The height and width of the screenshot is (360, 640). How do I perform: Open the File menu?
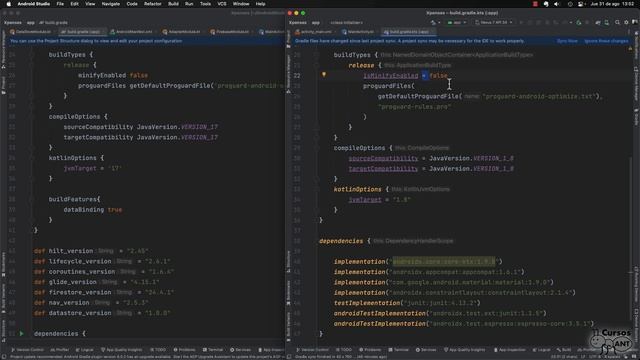click(60, 4)
